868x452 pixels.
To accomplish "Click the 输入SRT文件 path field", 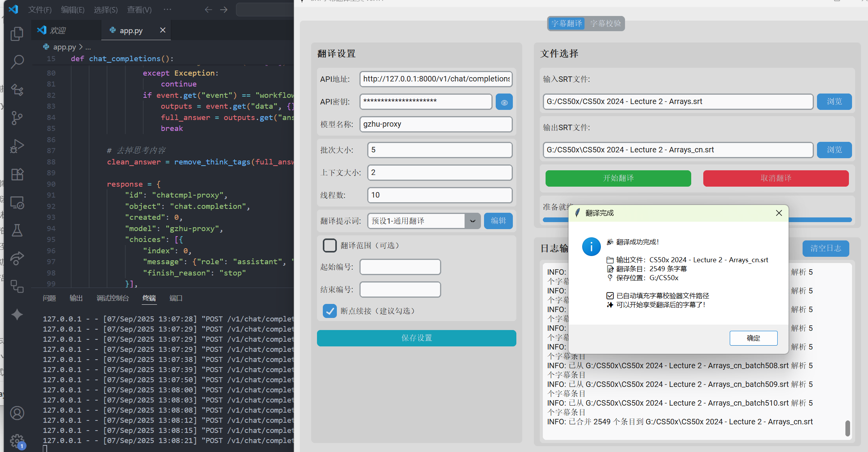I will [678, 102].
